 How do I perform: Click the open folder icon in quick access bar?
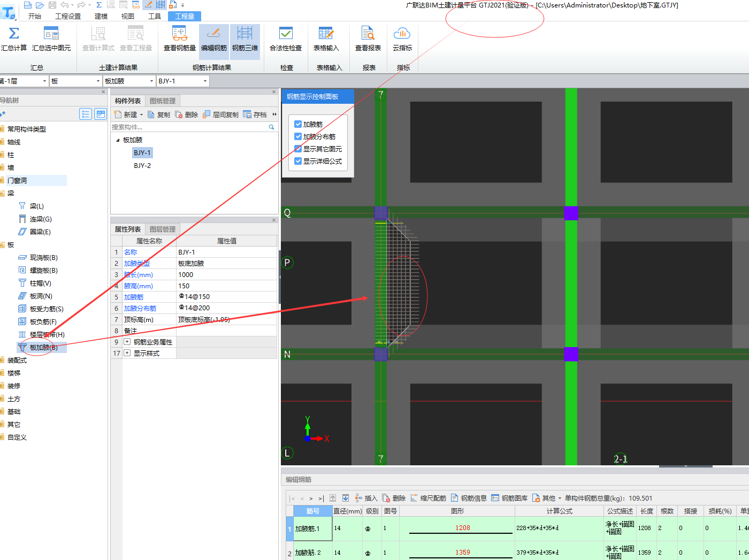click(x=40, y=5)
